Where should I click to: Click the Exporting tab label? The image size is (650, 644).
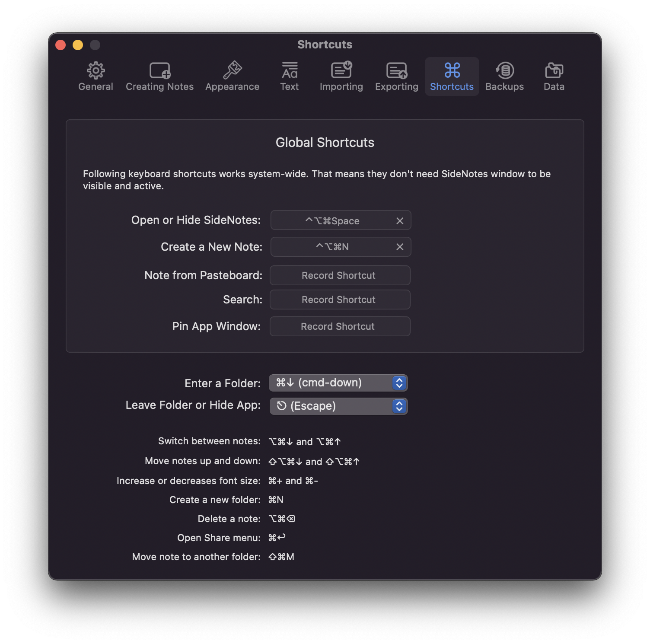pos(397,87)
